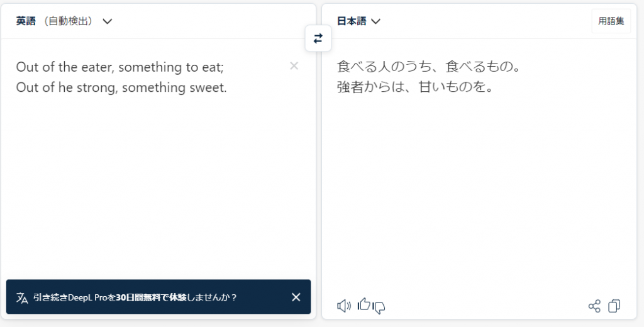Rate the translation with thumbs down
This screenshot has height=327, width=644.
pyautogui.click(x=379, y=308)
